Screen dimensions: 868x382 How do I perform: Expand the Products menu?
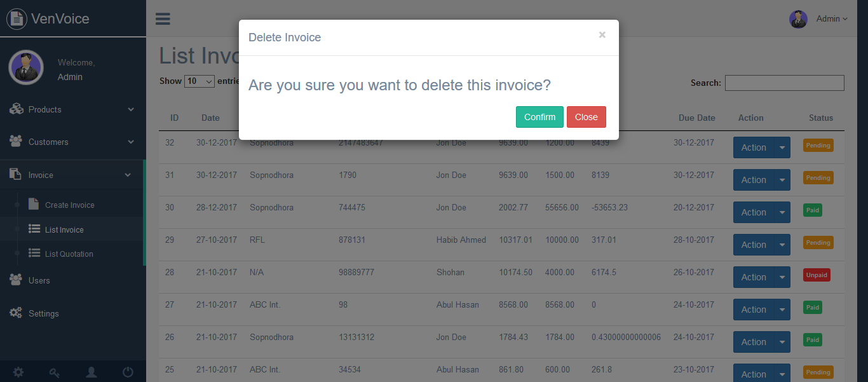[x=72, y=109]
